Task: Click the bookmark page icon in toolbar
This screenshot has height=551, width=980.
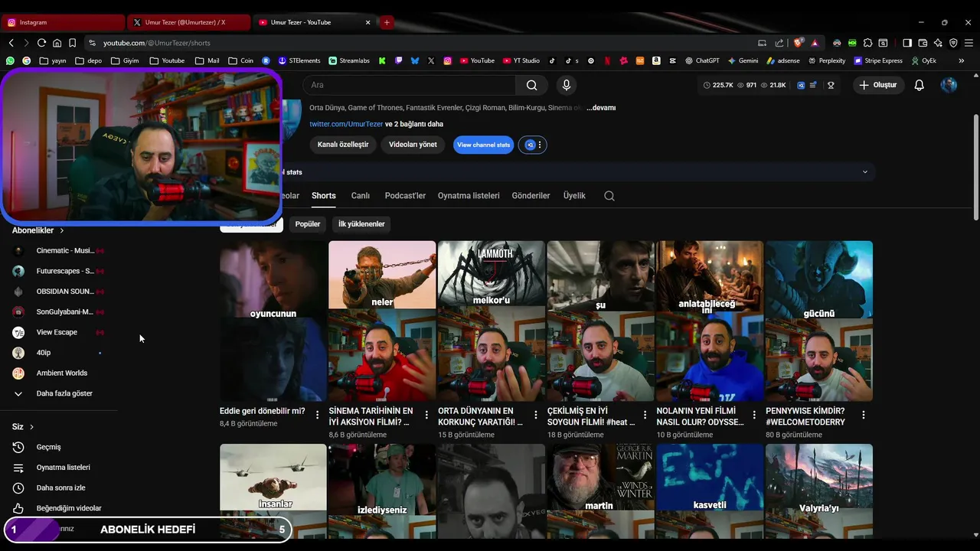Action: [x=72, y=43]
